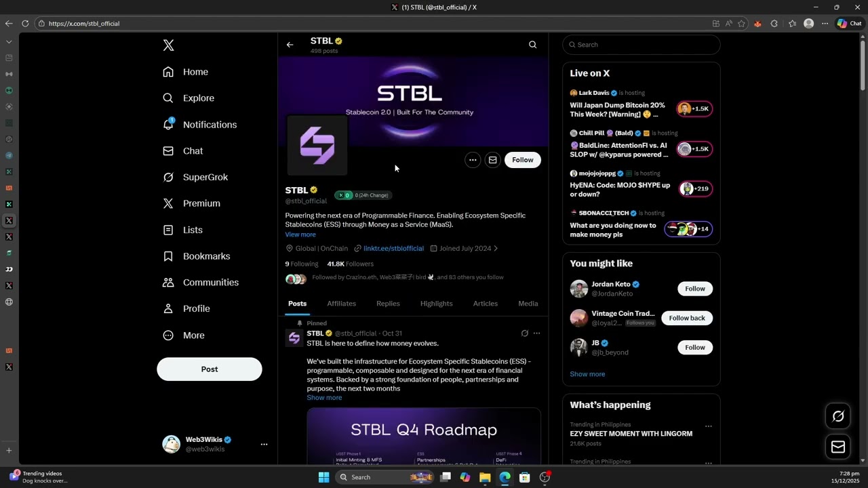Message STBL via envelope icon
Image resolution: width=868 pixels, height=488 pixels.
493,160
